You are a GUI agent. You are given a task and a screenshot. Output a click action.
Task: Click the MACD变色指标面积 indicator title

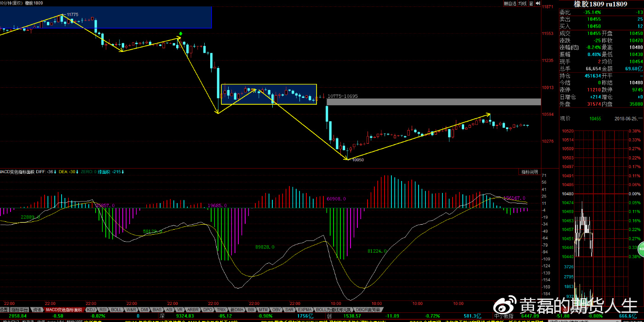tap(17, 171)
